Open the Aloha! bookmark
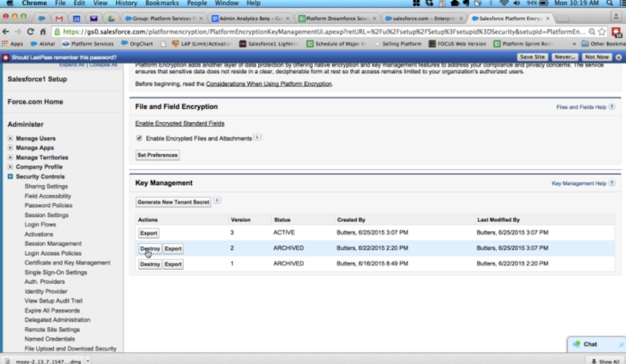Screen dimensions: 626x364 (43, 43)
